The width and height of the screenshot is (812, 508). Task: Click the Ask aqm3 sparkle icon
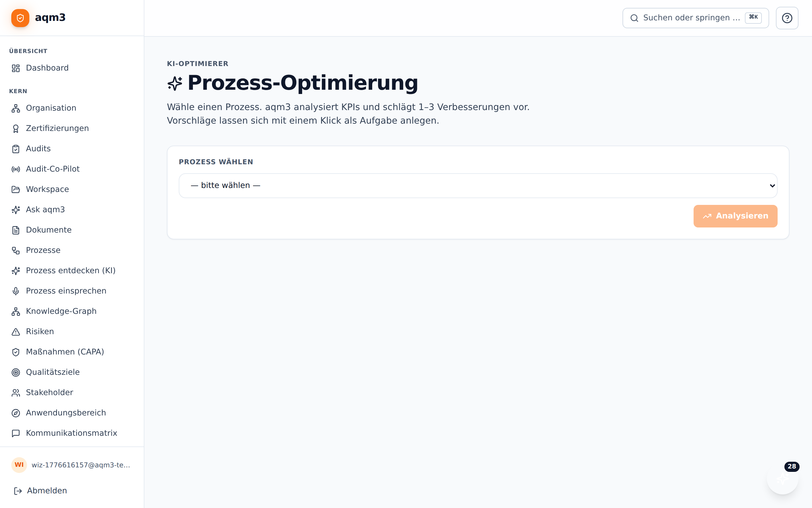tap(16, 210)
